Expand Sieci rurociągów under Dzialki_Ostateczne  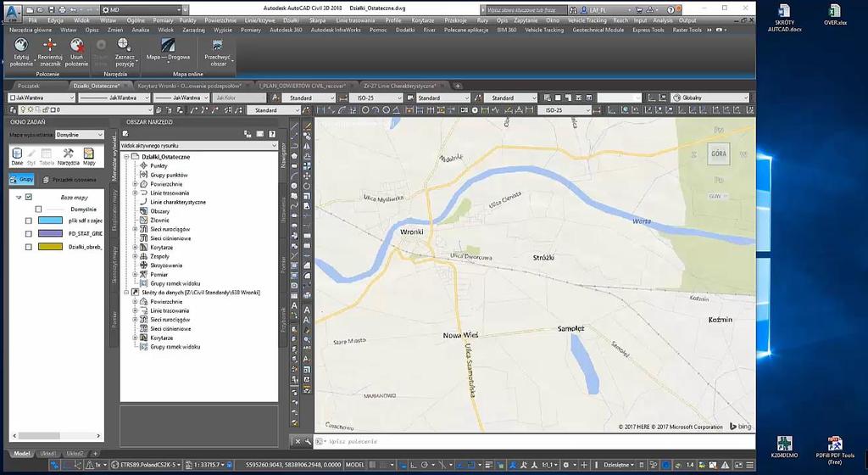(x=135, y=229)
